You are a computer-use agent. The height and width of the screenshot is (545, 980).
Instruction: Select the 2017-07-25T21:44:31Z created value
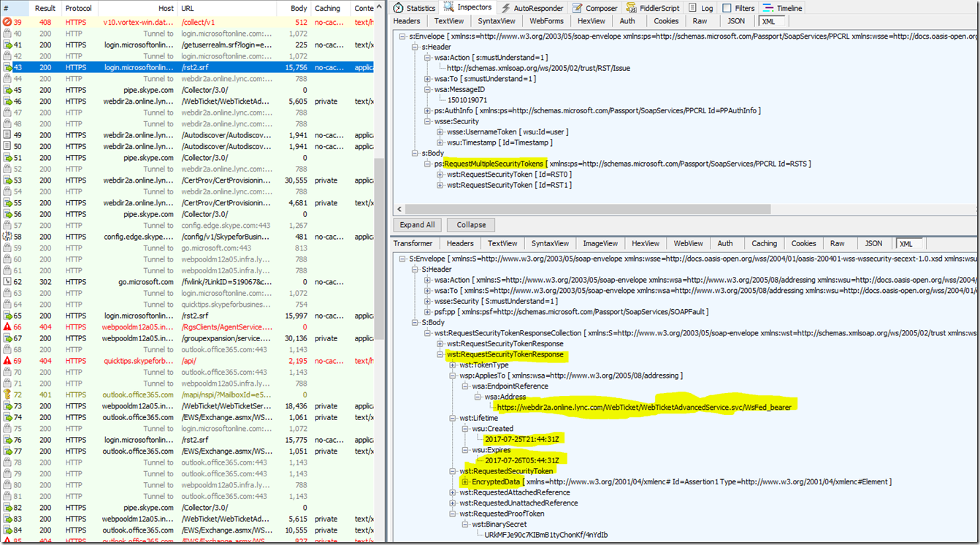click(521, 439)
